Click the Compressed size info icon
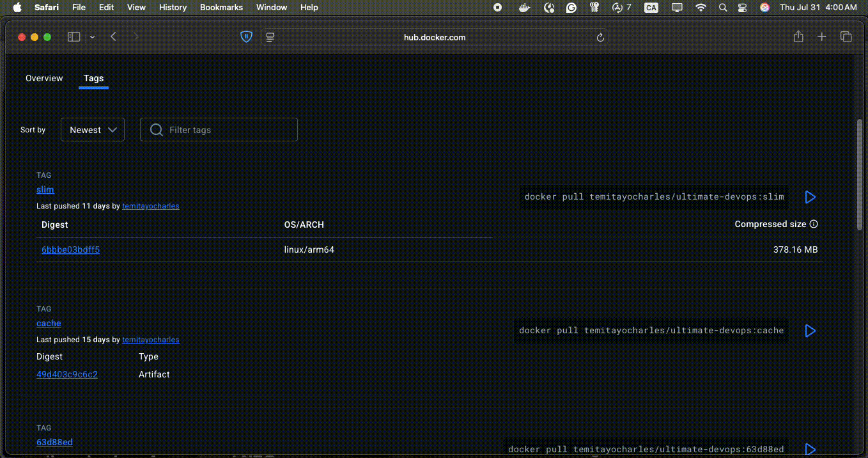The width and height of the screenshot is (868, 458). (814, 224)
